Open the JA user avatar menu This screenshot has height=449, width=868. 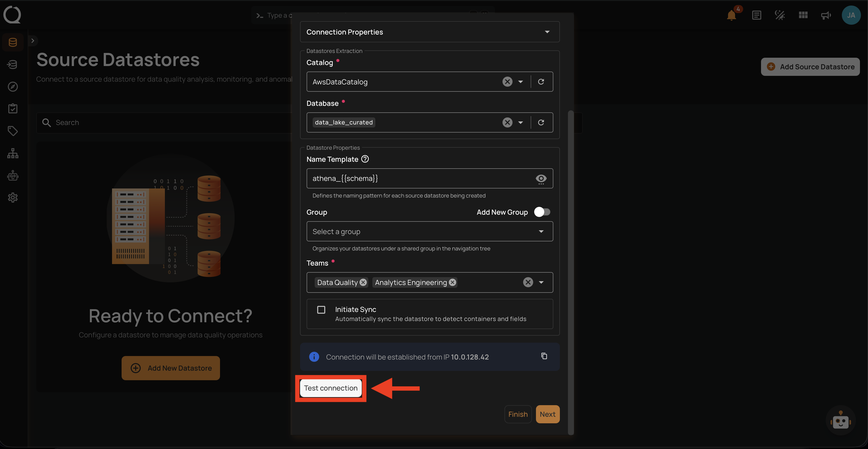point(851,15)
